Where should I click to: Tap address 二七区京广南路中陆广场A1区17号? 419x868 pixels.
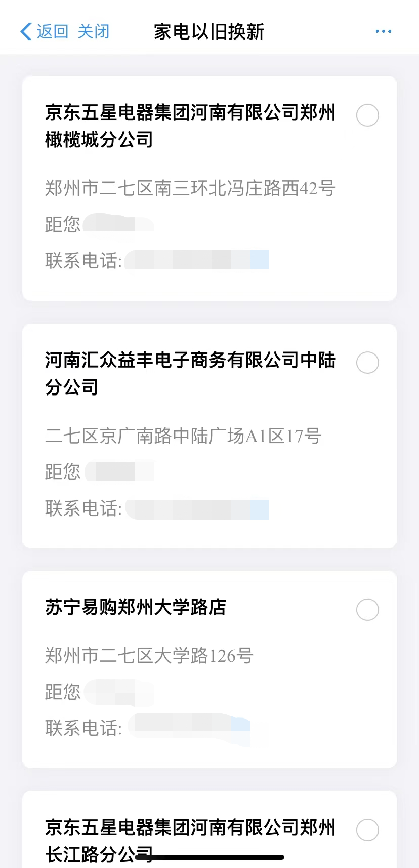pos(183,436)
